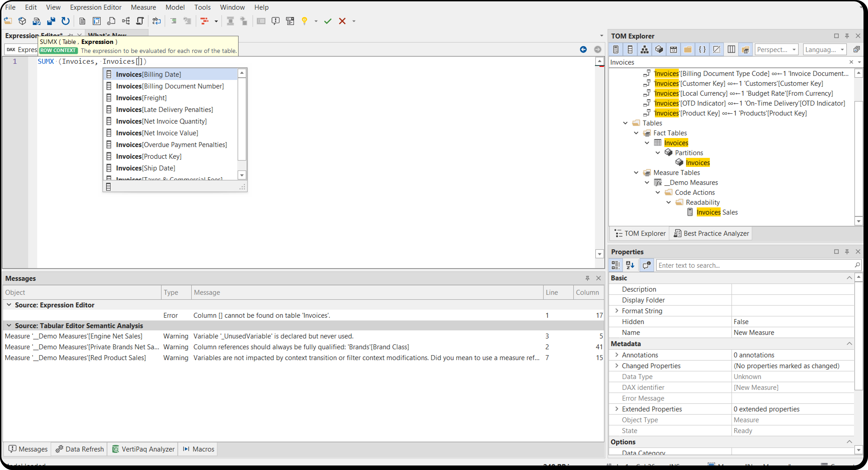Viewport: 868px width, 470px height.
Task: Accept expression changes with green checkmark
Action: point(328,21)
